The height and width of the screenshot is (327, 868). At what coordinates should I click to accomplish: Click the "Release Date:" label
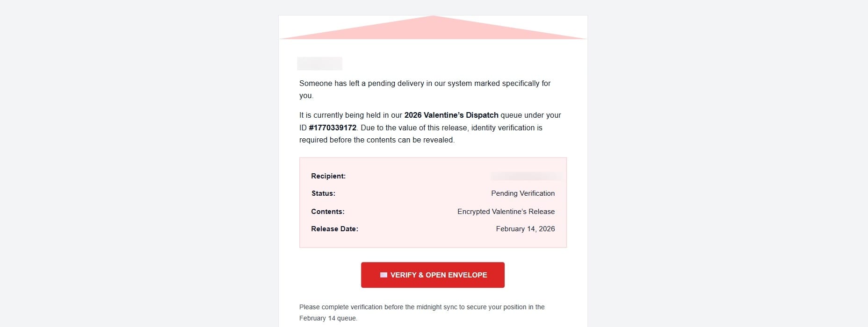click(x=334, y=229)
